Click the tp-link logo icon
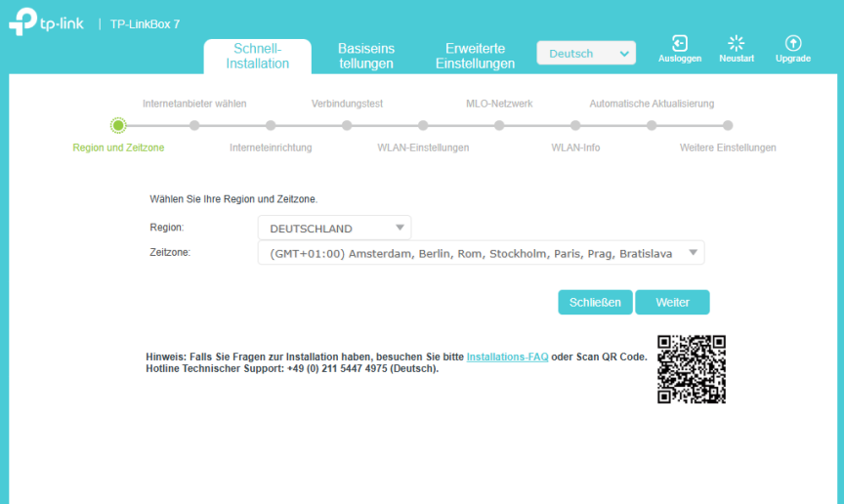The width and height of the screenshot is (844, 504). click(x=23, y=21)
